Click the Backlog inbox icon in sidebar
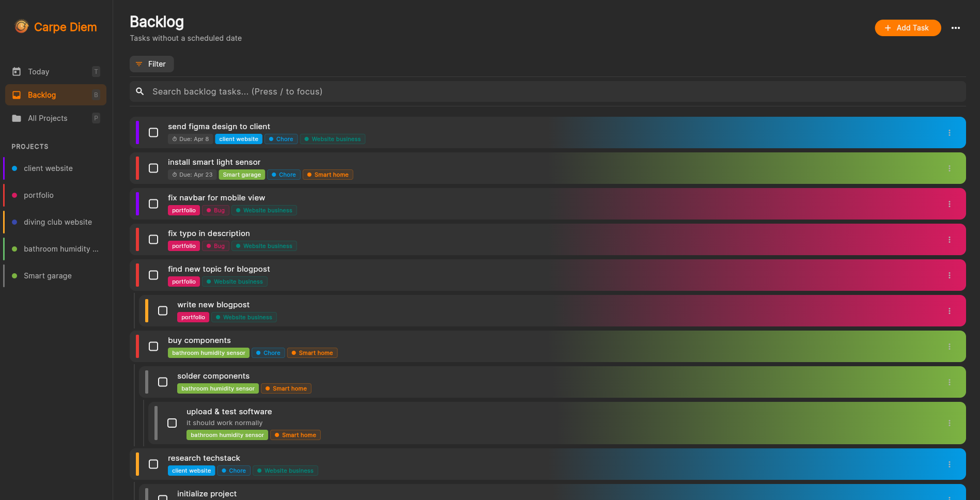 click(17, 95)
